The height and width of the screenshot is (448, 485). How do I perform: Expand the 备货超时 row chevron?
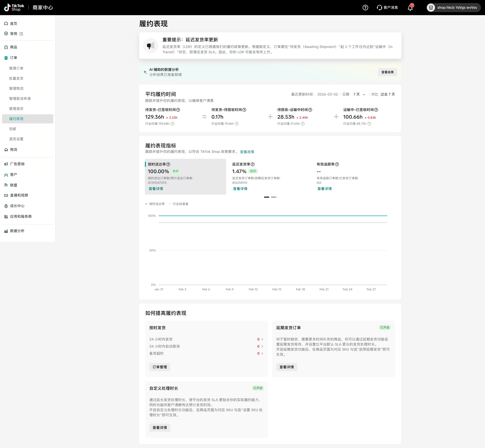point(262,353)
